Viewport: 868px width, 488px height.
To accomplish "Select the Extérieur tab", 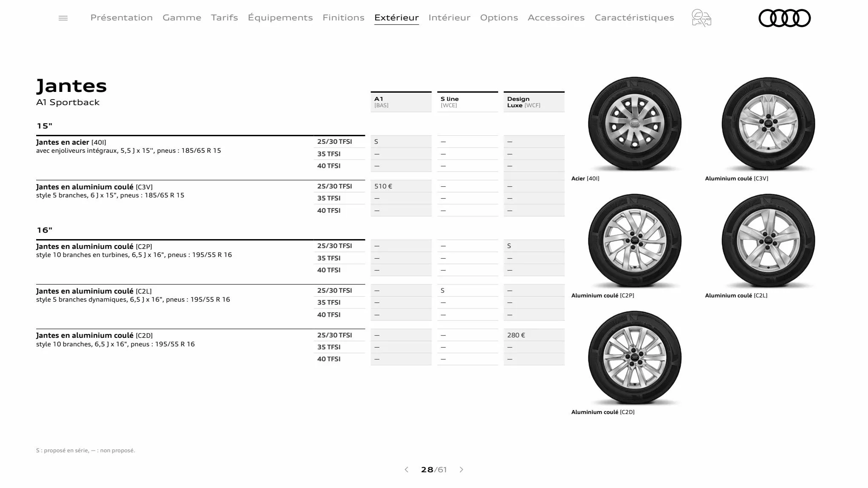I will coord(397,17).
